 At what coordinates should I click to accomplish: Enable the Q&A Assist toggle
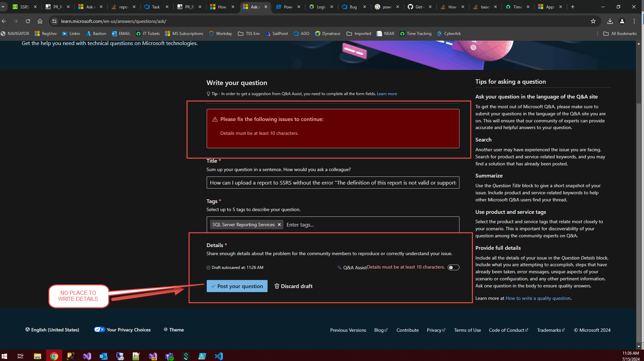click(x=453, y=267)
